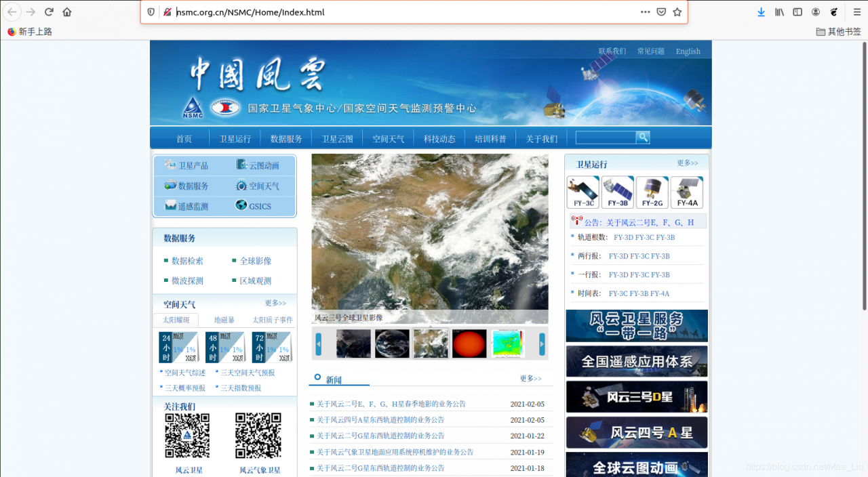Open 云图动画 via its film icon
The width and height of the screenshot is (868, 477).
pos(243,165)
